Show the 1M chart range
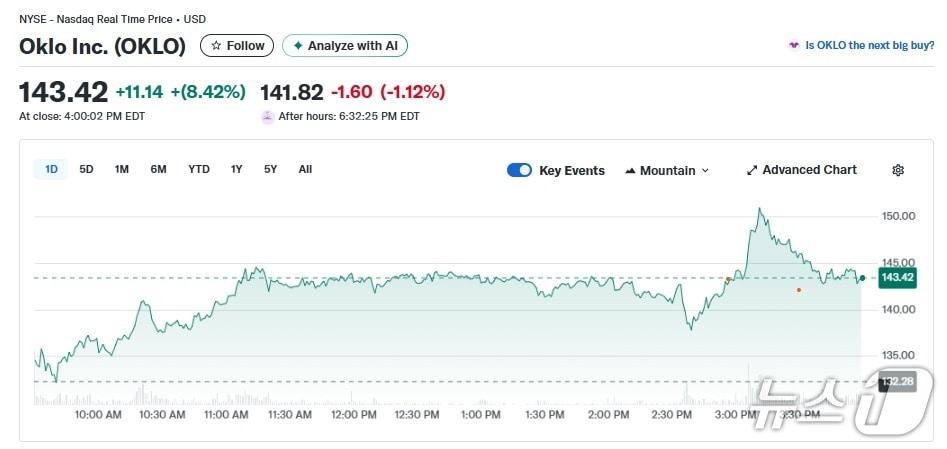Image resolution: width=947 pixels, height=449 pixels. coord(121,170)
